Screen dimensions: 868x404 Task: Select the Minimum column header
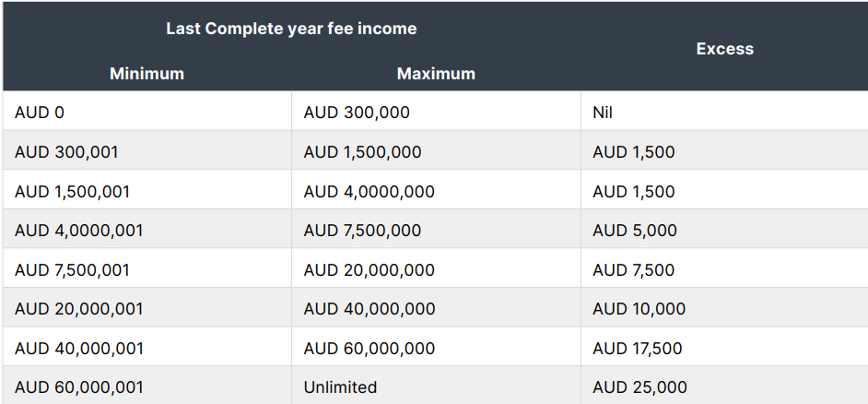coord(147,73)
